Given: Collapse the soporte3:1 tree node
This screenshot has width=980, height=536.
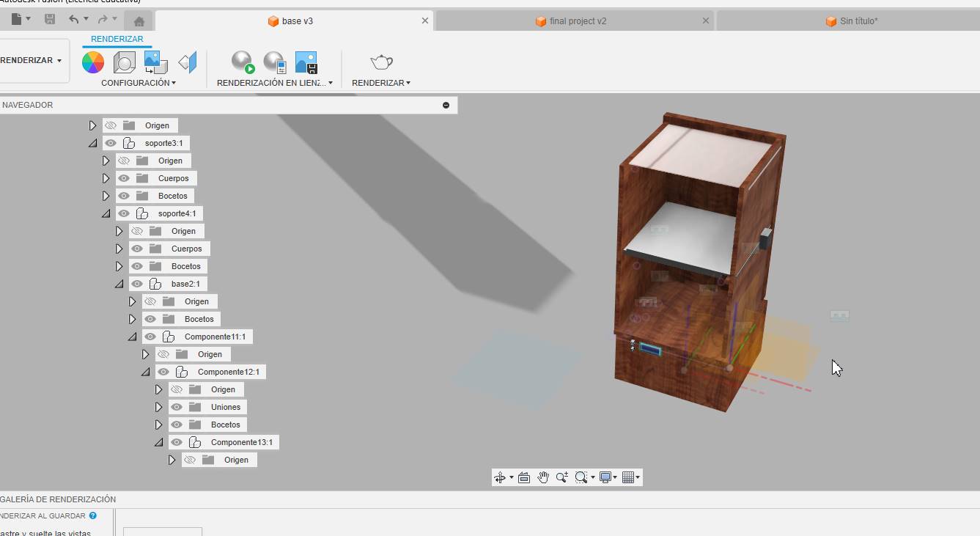Looking at the screenshot, I should tap(92, 143).
